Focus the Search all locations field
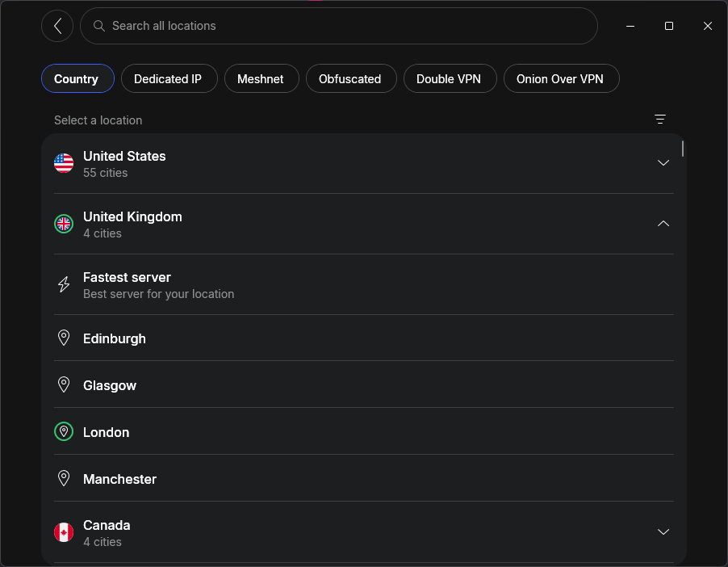728x567 pixels. click(x=338, y=26)
